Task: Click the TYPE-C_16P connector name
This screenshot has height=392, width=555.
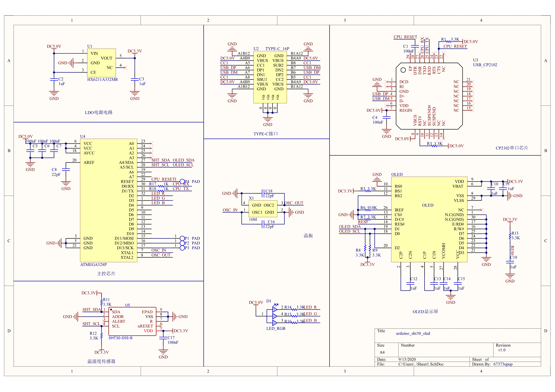Action: 277,49
